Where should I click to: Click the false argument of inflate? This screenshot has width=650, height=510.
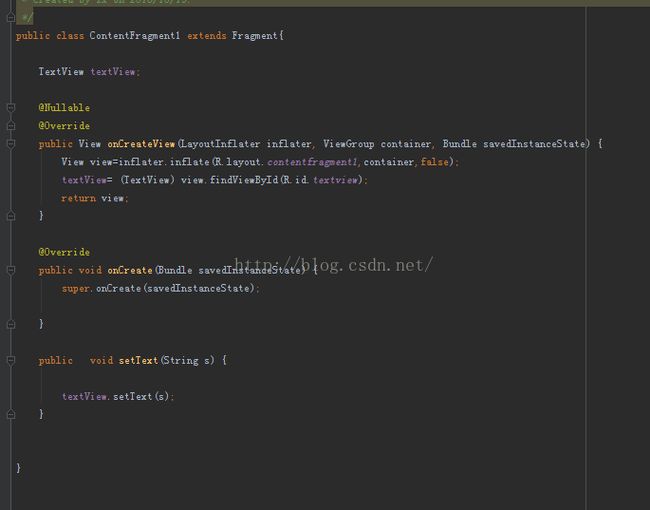434,162
